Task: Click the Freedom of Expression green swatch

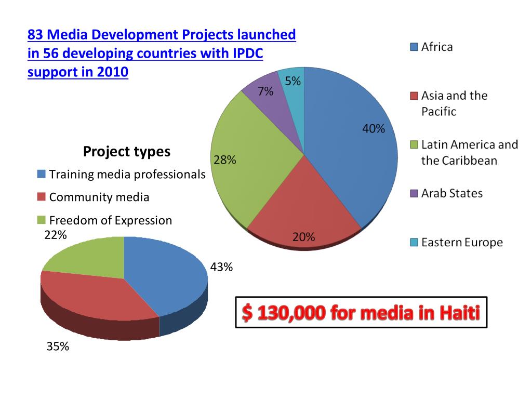Action: 41,220
